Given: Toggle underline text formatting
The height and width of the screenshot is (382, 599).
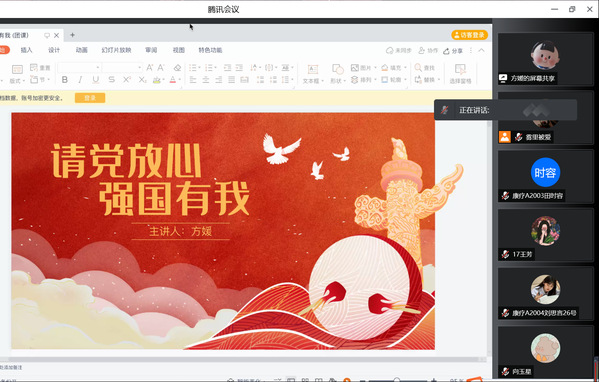Looking at the screenshot, I should [x=96, y=80].
